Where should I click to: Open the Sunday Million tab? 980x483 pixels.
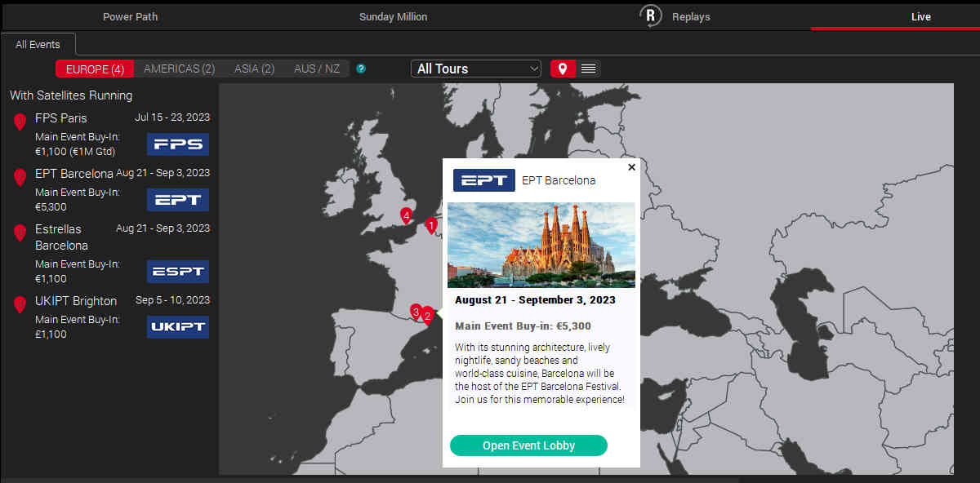coord(393,16)
